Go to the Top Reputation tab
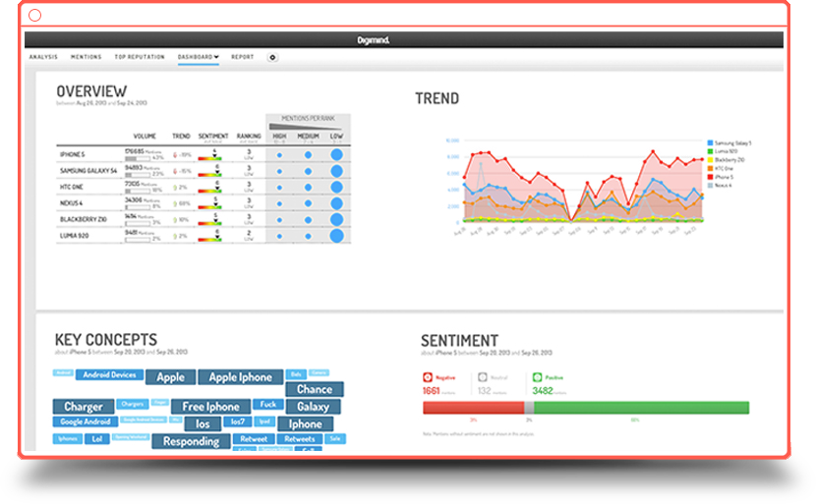 tap(139, 57)
